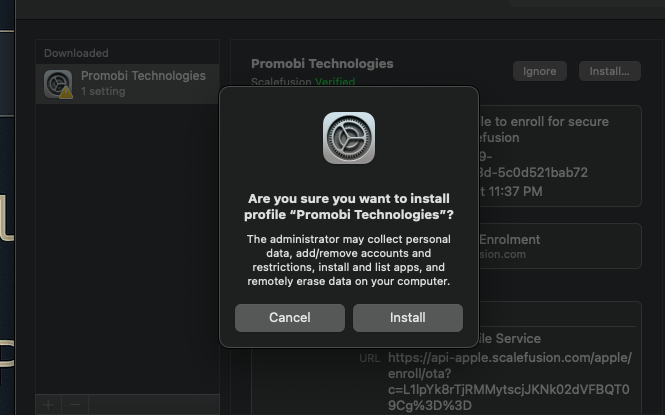Add a profile with the plus button
This screenshot has height=415, width=665.
coord(48,404)
